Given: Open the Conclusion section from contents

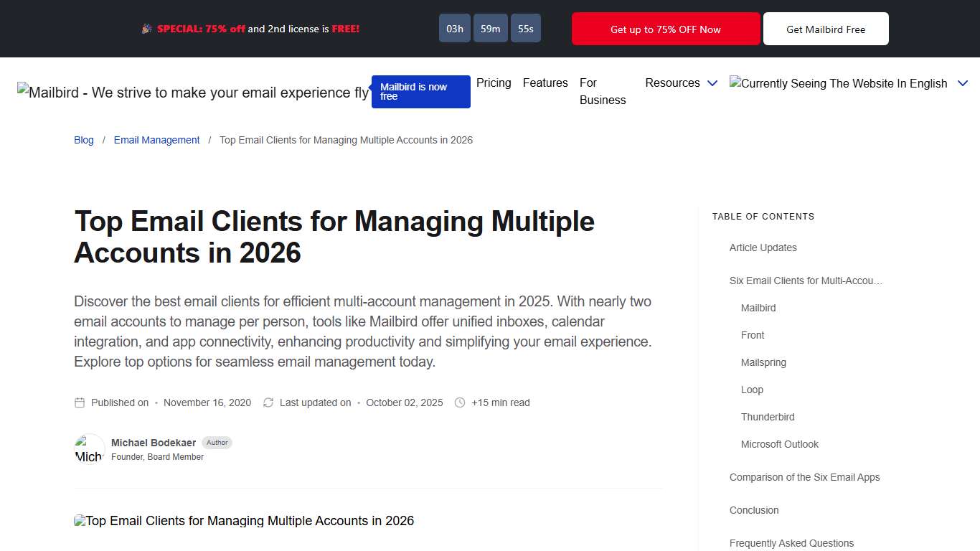Looking at the screenshot, I should point(754,510).
